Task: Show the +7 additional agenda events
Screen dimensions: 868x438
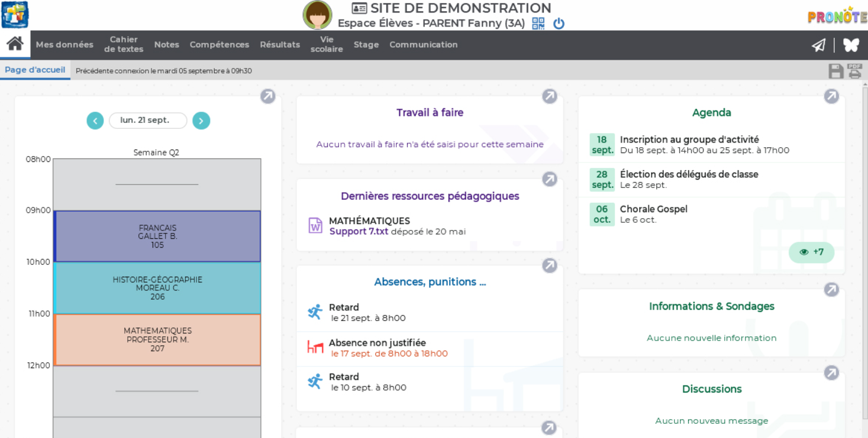Action: coord(811,252)
